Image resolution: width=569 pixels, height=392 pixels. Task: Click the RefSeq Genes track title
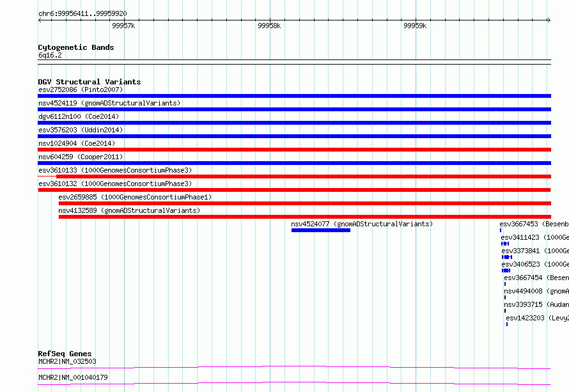[x=65, y=354]
